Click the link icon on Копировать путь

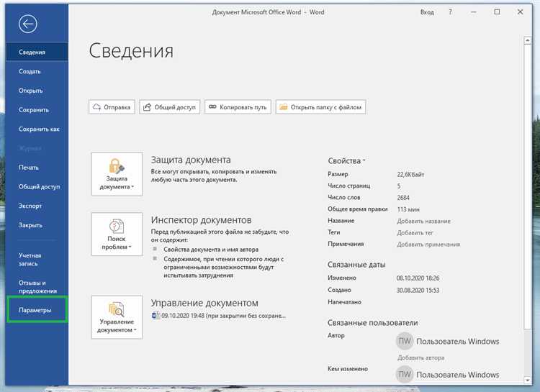[212, 106]
